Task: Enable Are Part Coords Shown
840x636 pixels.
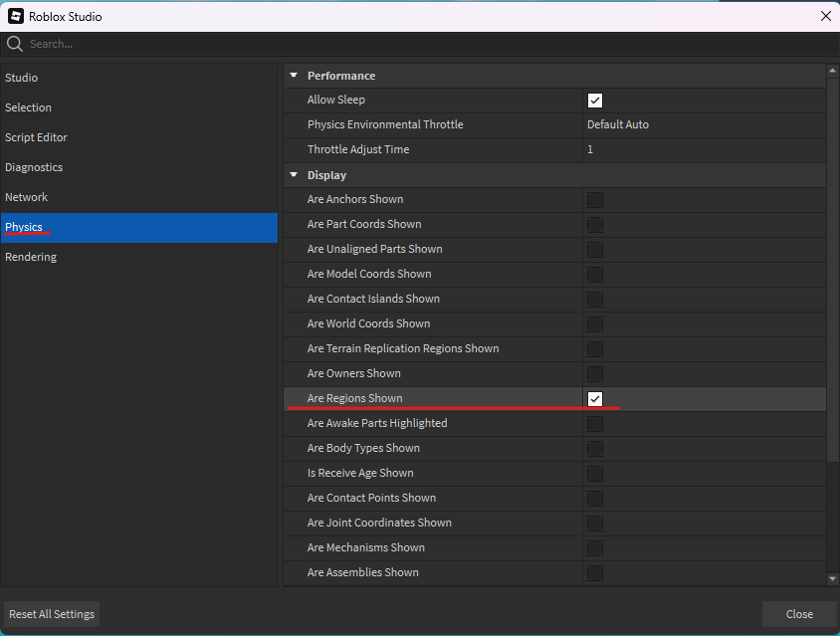Action: tap(594, 225)
